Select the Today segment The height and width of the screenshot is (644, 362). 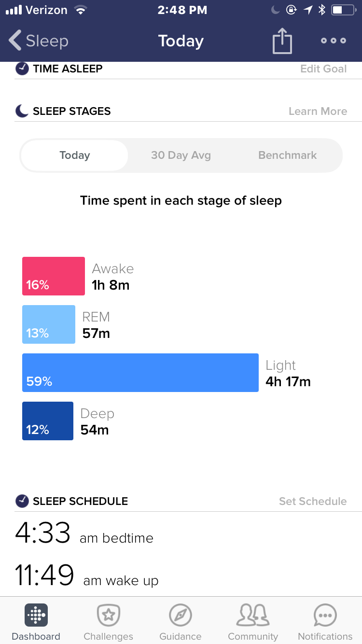(x=75, y=155)
